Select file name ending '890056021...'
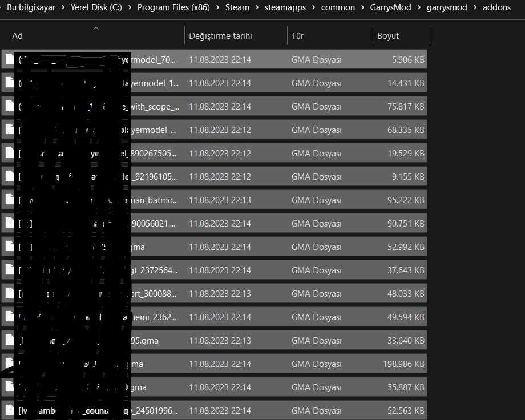The image size is (525, 420). 97,224
